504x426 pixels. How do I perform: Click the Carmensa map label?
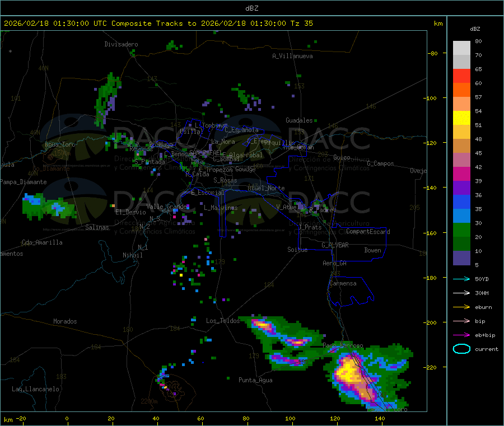pyautogui.click(x=343, y=284)
